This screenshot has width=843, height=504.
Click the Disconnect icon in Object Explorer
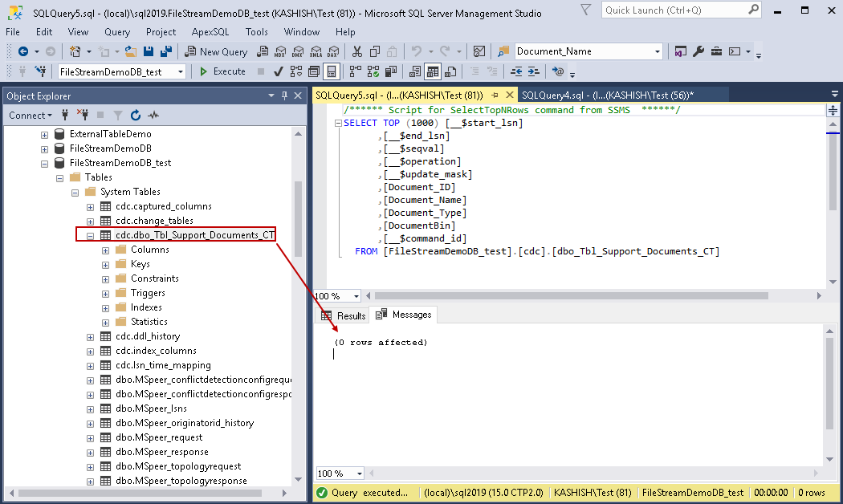click(82, 115)
